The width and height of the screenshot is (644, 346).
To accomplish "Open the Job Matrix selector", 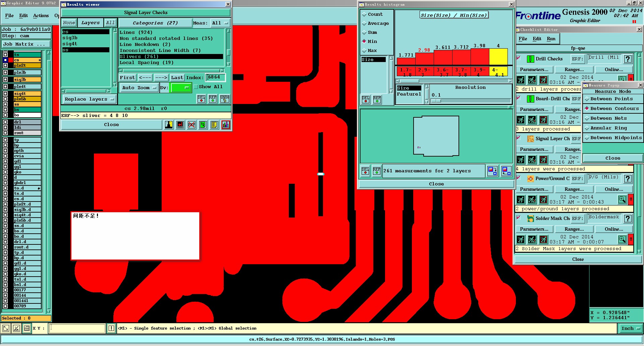I will tap(26, 44).
